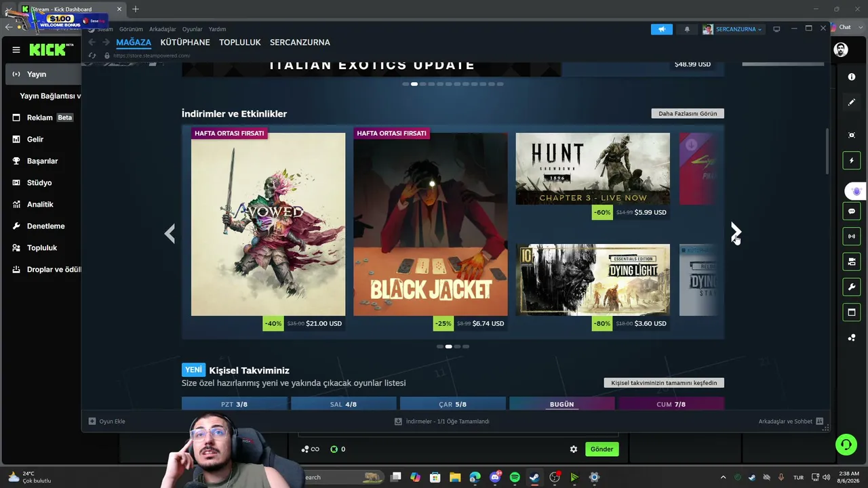The height and width of the screenshot is (488, 868).
Task: Reload the Steam store page
Action: [x=93, y=56]
